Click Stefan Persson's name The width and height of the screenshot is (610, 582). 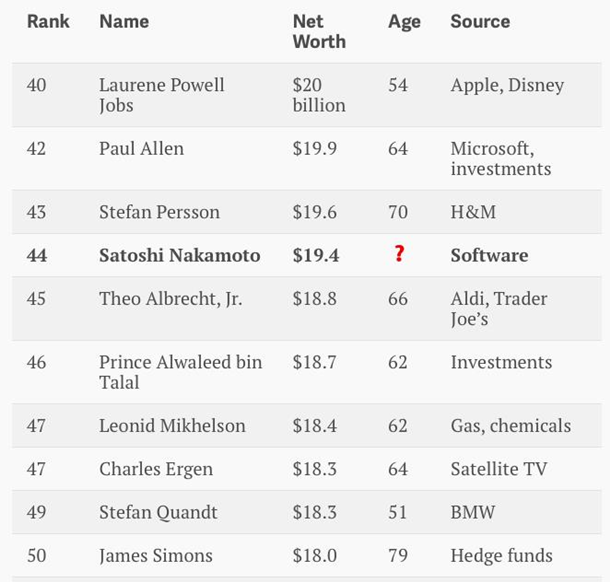(x=159, y=212)
